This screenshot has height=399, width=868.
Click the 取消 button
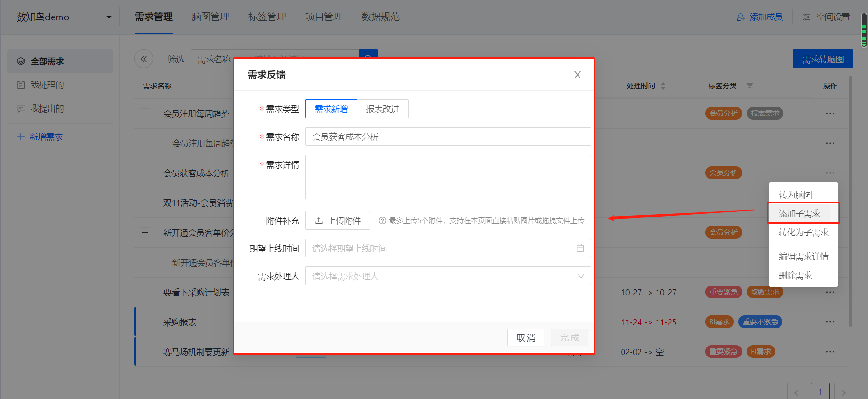pyautogui.click(x=526, y=338)
